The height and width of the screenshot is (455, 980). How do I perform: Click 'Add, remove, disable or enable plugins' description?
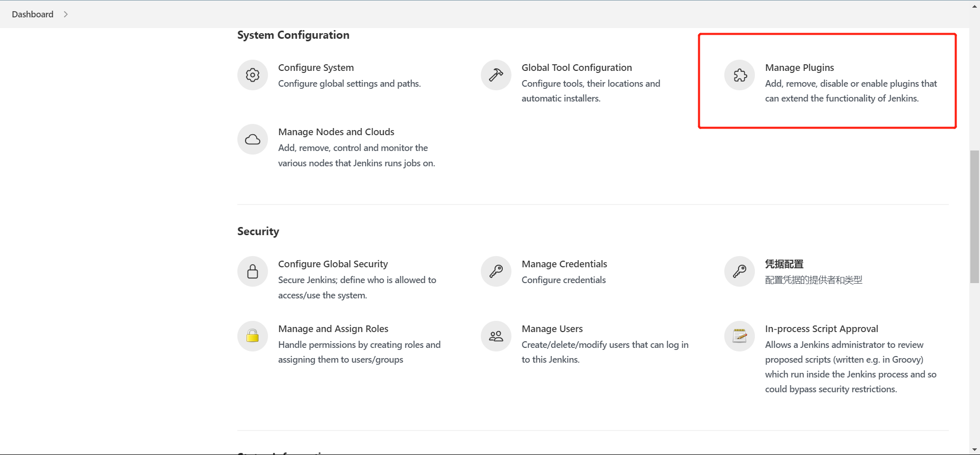point(851,91)
